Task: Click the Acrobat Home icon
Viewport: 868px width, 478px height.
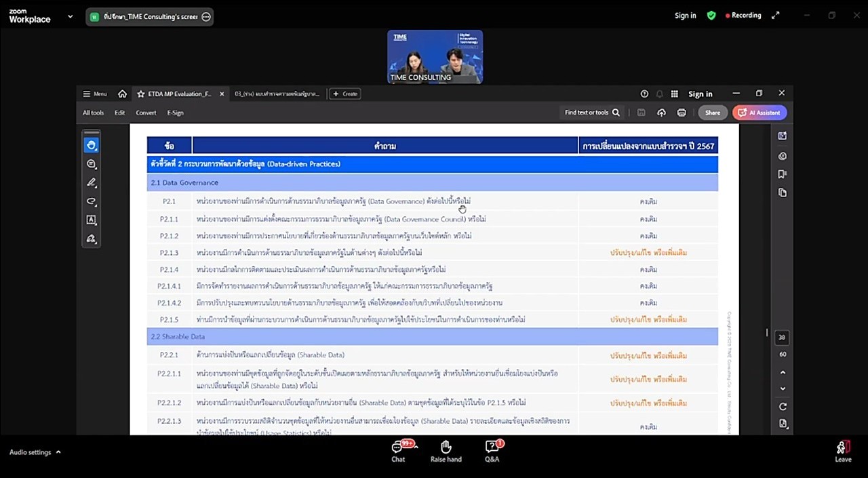Action: 122,94
